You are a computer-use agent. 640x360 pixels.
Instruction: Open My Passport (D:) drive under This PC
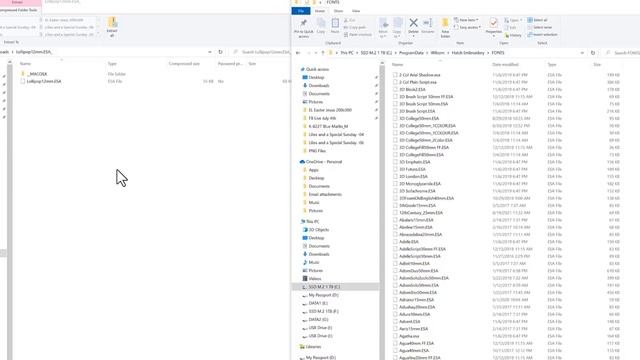(323, 295)
